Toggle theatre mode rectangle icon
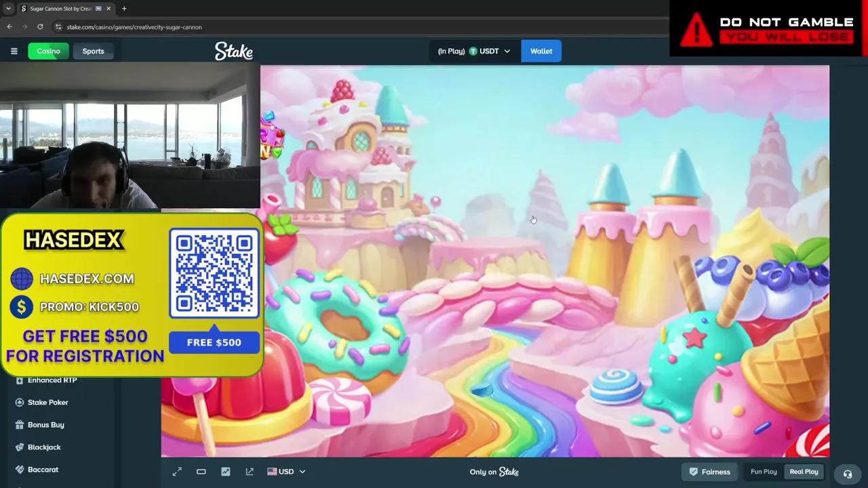Viewport: 868px width, 488px height. (x=201, y=472)
